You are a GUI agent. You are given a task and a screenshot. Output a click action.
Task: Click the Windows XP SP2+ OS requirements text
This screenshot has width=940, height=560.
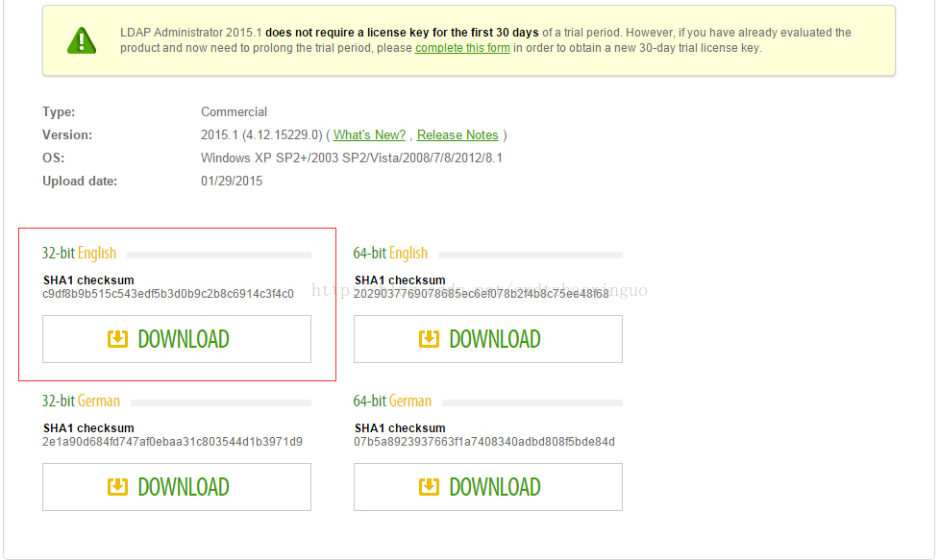point(352,158)
